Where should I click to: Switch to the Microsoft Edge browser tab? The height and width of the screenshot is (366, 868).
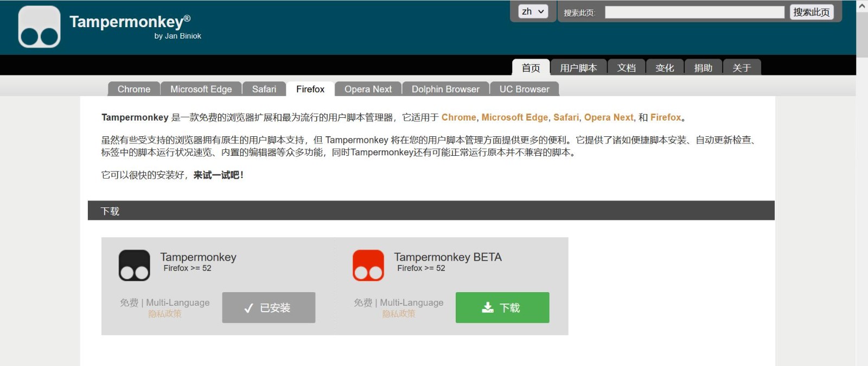[201, 89]
